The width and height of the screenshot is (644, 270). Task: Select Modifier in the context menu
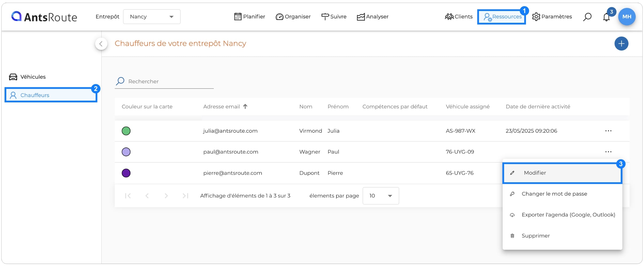coord(562,173)
